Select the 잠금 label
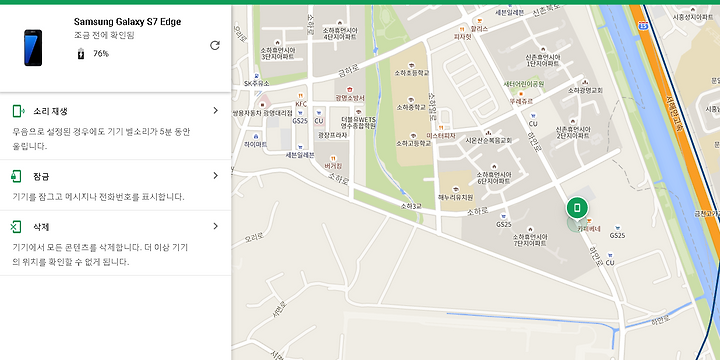The height and width of the screenshot is (360, 720). pos(41,177)
